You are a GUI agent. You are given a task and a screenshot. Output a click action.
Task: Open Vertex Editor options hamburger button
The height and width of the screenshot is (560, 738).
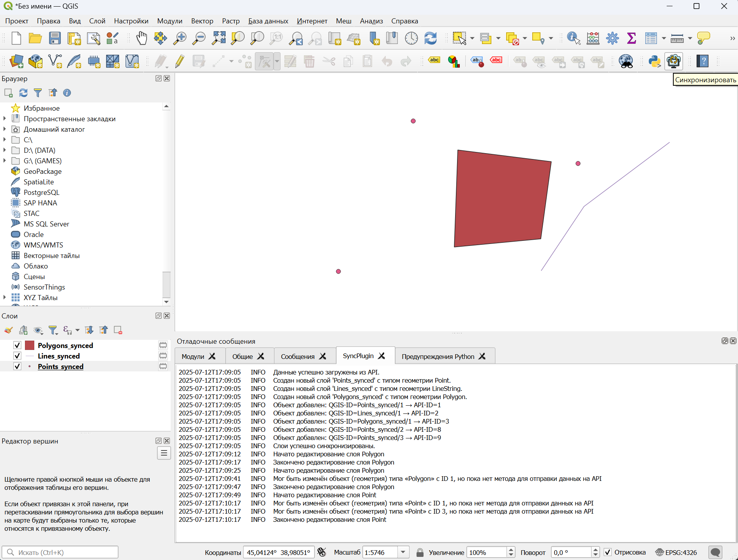click(164, 453)
